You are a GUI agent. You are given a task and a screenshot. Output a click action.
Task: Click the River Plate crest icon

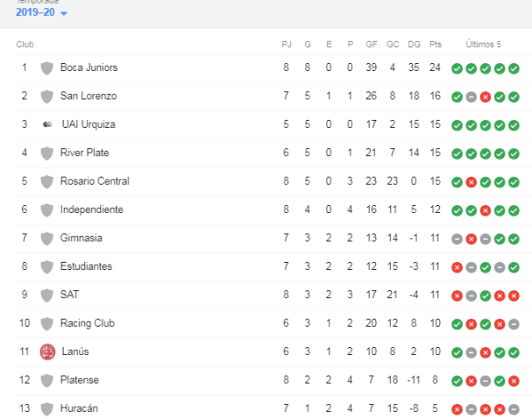[x=47, y=153]
